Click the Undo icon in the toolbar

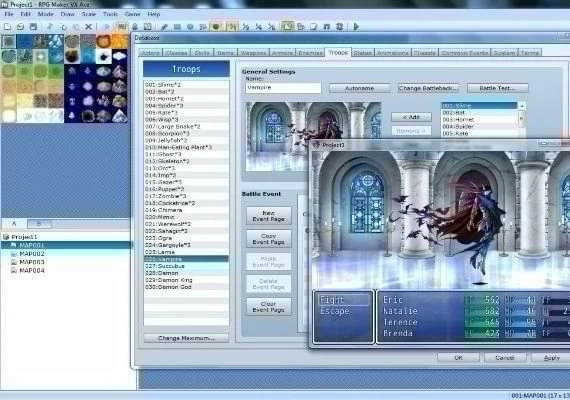tap(105, 27)
